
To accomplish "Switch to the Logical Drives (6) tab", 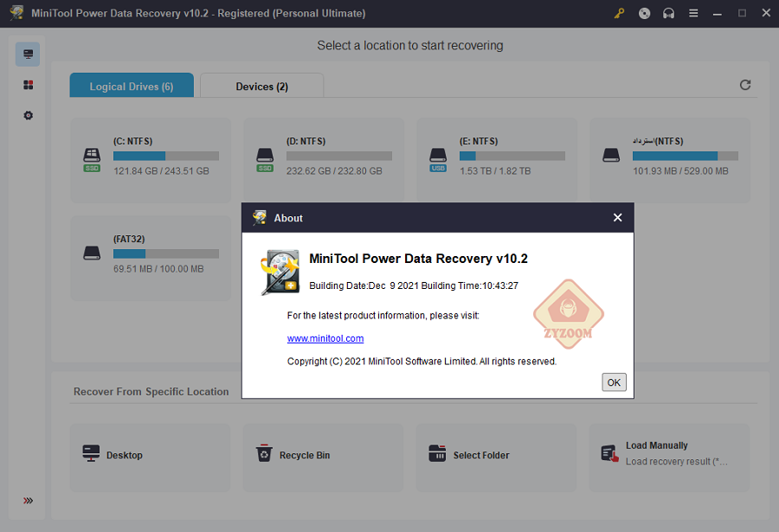I will (132, 86).
